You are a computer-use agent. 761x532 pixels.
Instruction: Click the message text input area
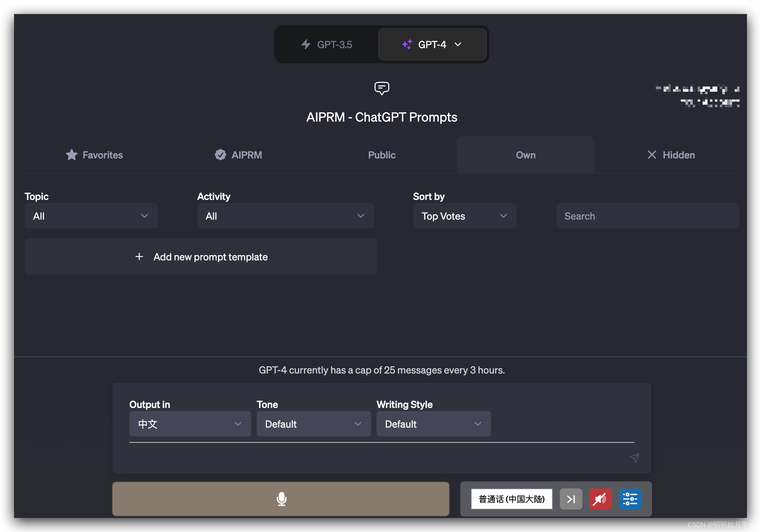tap(376, 458)
